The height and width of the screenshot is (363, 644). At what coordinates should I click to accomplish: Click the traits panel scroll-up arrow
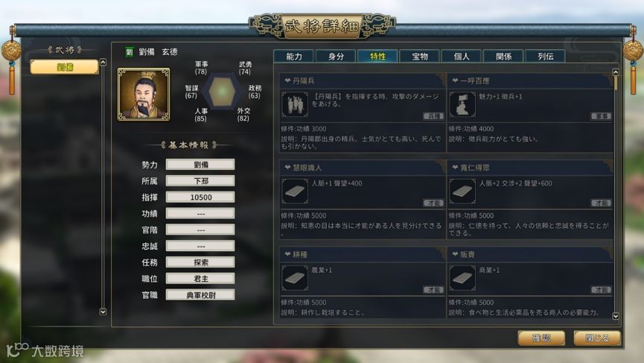pyautogui.click(x=616, y=72)
